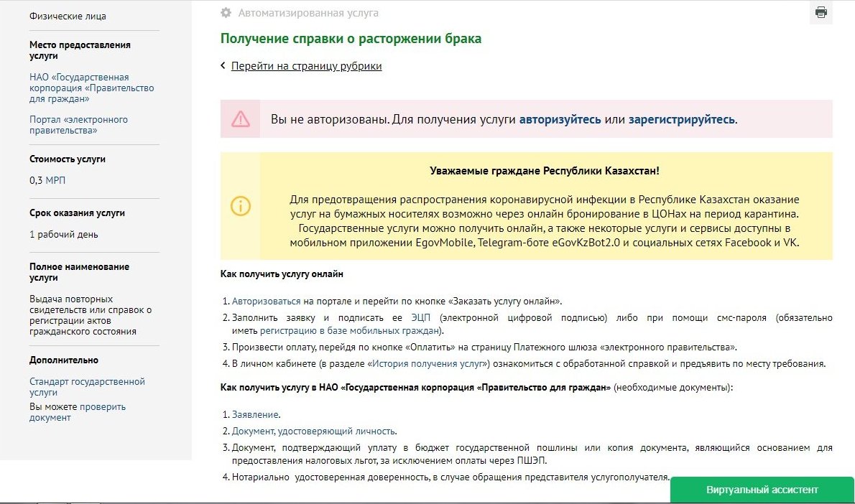Open Стандарт государственной услуги link
Viewport: 855px width, 504px height.
point(87,387)
